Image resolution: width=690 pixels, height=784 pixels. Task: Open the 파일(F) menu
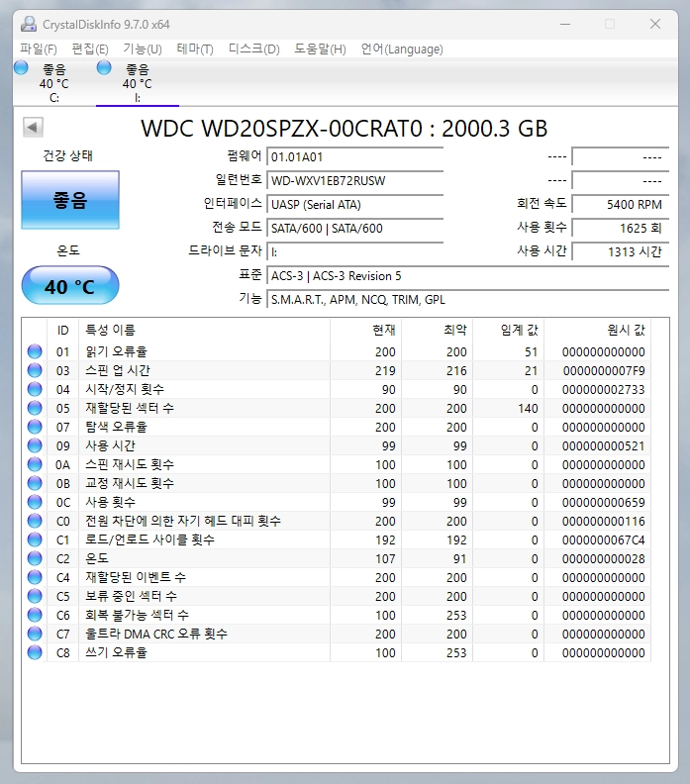pos(39,49)
